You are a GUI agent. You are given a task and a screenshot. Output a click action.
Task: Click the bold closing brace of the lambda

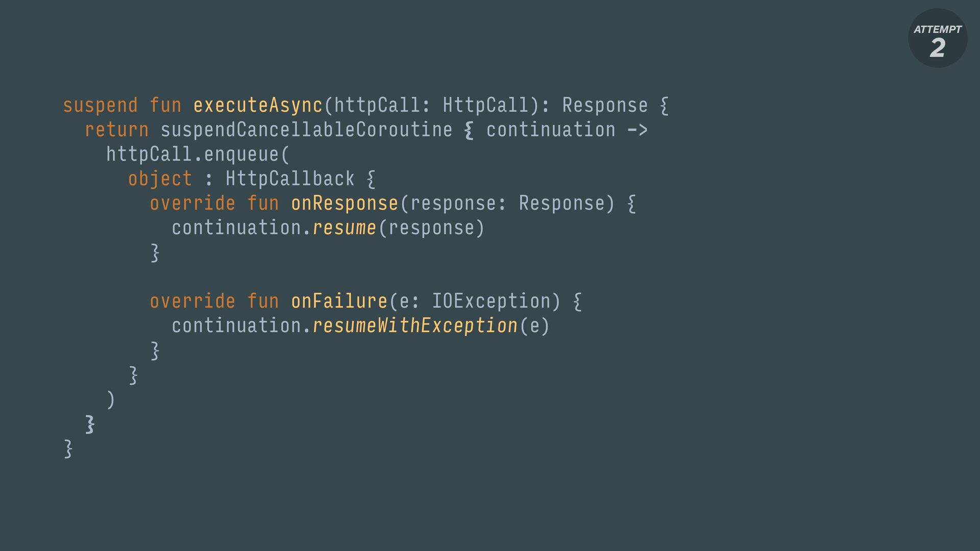click(90, 424)
